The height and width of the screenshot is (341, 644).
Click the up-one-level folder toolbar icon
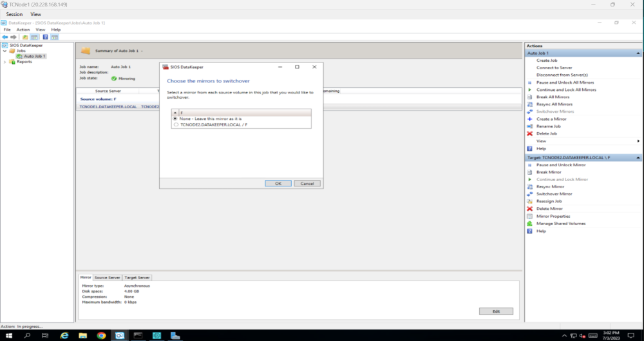point(26,37)
